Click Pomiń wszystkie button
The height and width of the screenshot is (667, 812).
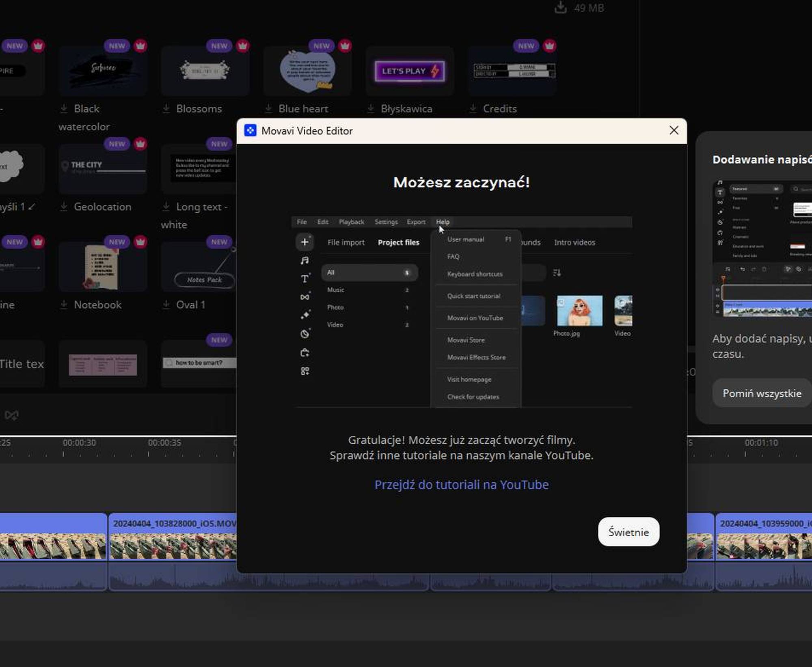762,393
